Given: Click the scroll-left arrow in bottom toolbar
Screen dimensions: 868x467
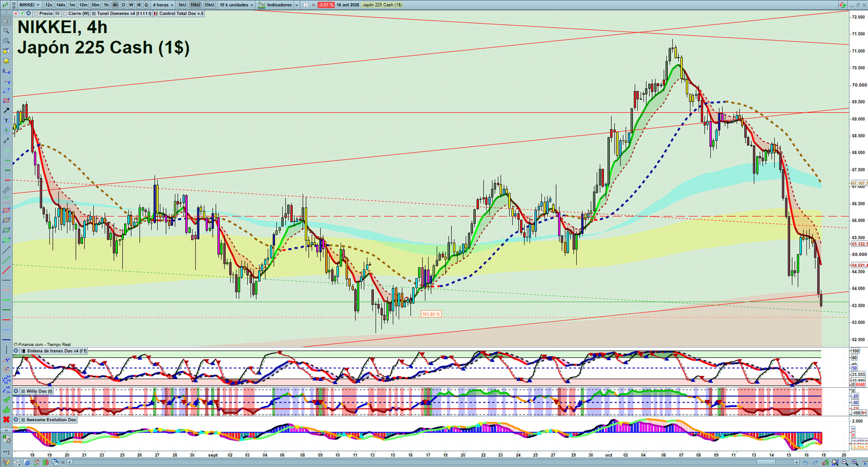Looking at the screenshot, I should pos(69,463).
